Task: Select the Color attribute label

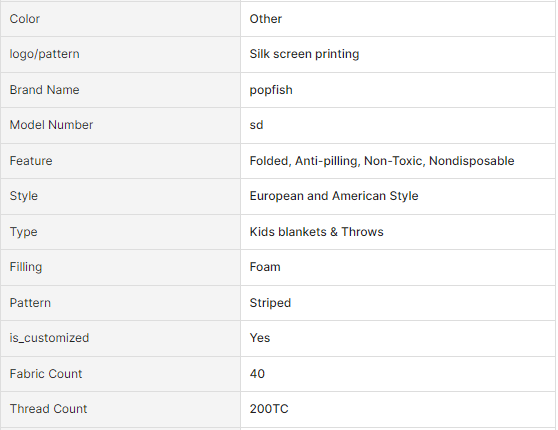Action: click(x=25, y=19)
